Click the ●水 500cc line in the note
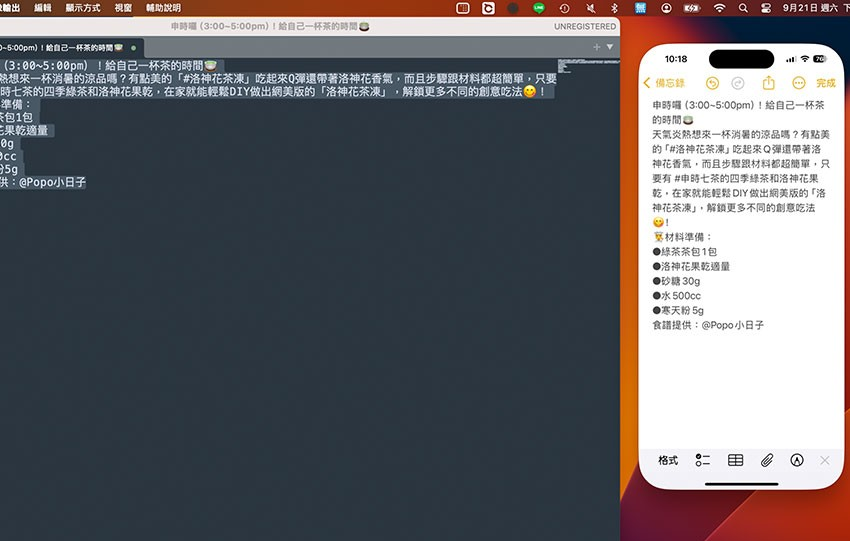The height and width of the screenshot is (541, 850). pyautogui.click(x=677, y=295)
